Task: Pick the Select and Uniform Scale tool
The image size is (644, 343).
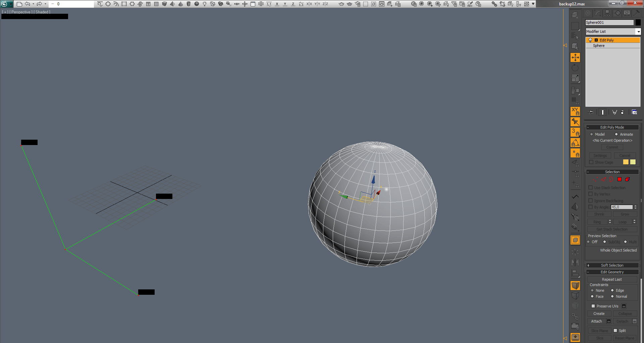Action: coord(575,78)
